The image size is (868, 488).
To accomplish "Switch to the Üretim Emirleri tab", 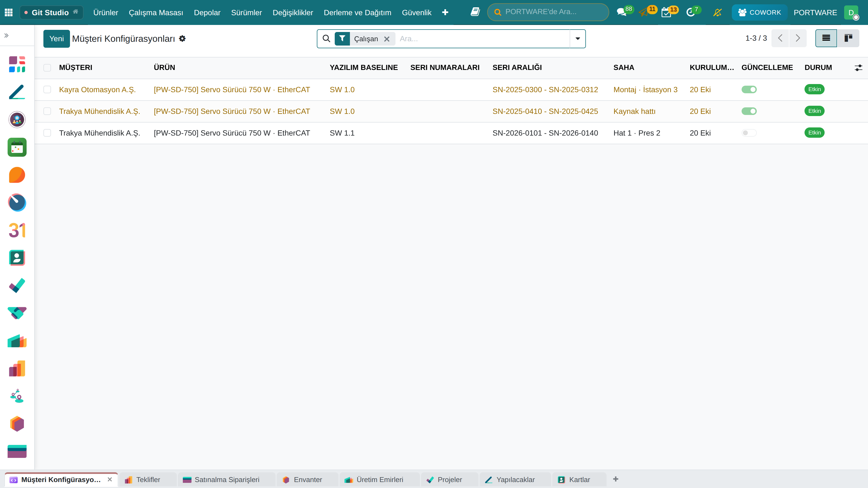I will [379, 480].
